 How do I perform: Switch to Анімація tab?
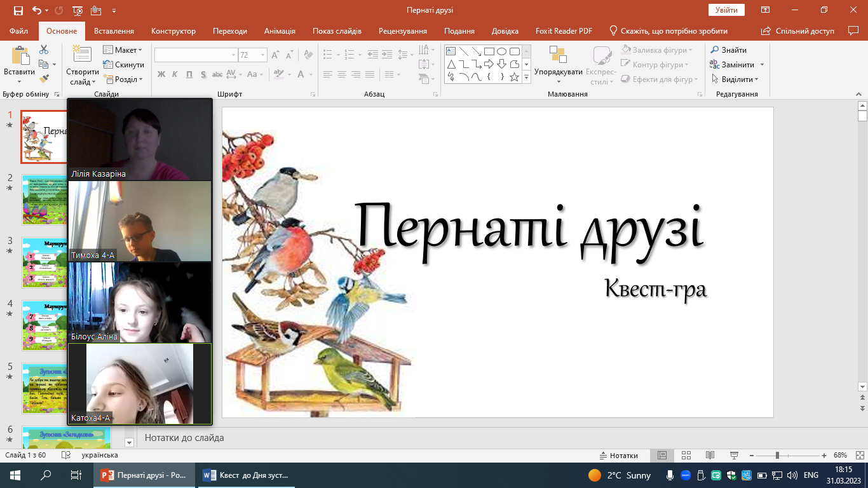[280, 30]
